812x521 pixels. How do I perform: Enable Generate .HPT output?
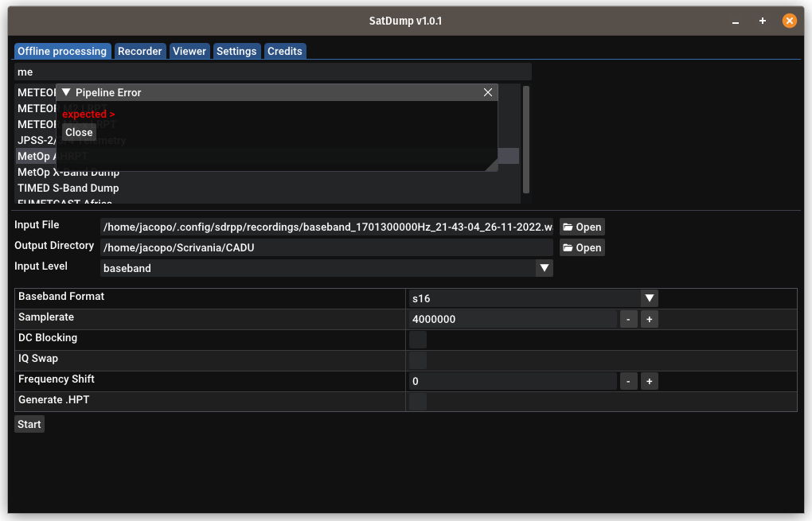click(417, 400)
